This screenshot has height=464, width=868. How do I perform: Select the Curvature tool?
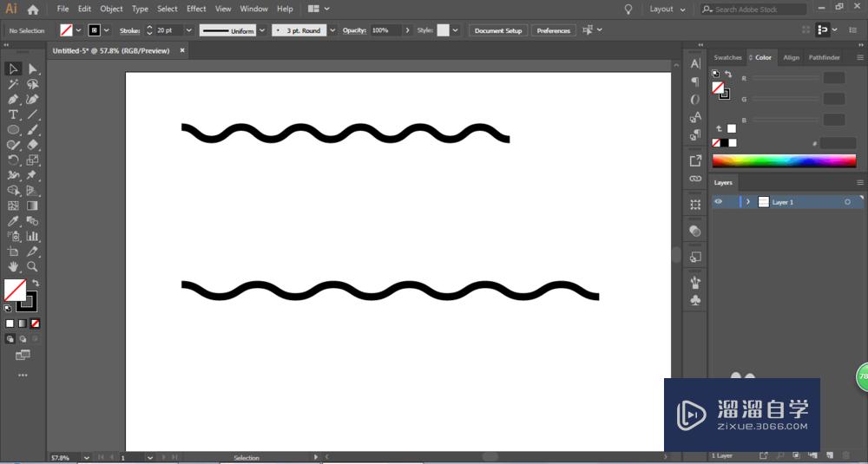(33, 100)
